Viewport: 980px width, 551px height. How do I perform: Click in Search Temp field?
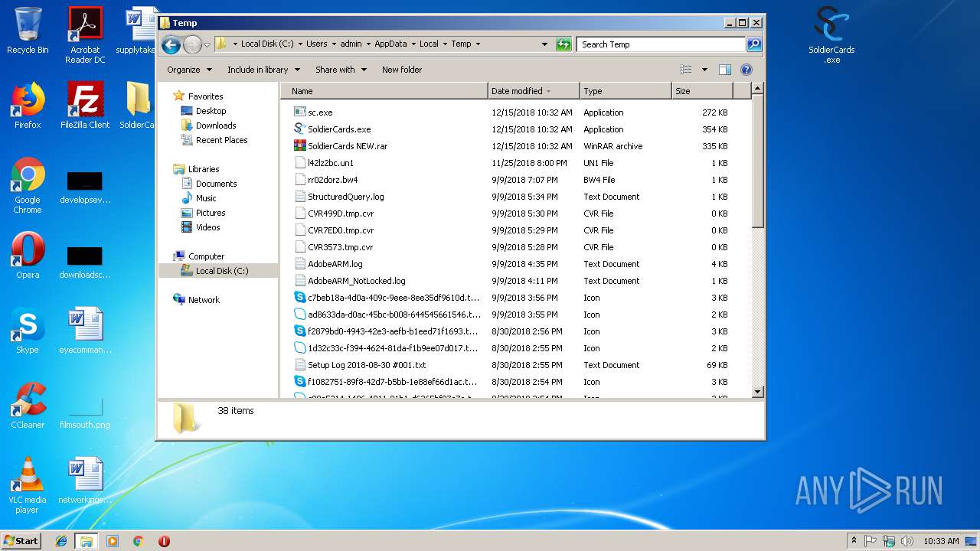pyautogui.click(x=661, y=44)
